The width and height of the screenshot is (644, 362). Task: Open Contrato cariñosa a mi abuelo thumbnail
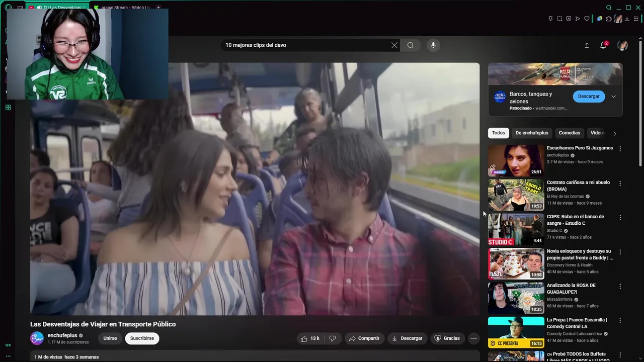tap(516, 195)
